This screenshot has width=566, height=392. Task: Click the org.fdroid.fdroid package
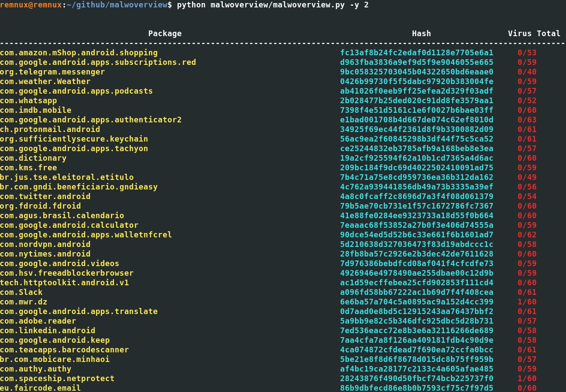[x=41, y=206]
